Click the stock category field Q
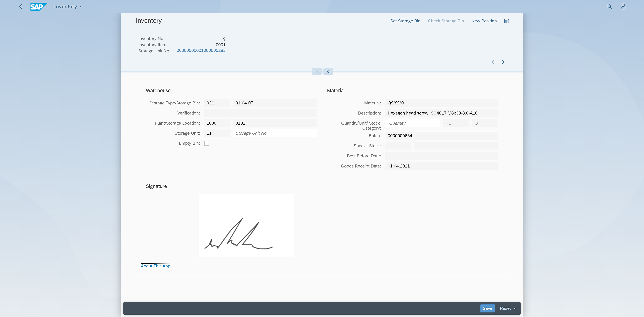644x317 pixels. pyautogui.click(x=485, y=123)
